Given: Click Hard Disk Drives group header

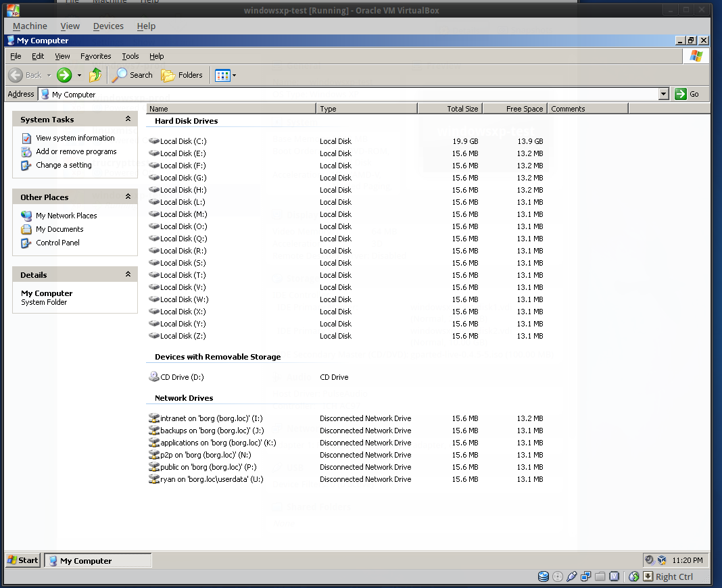Looking at the screenshot, I should point(187,121).
